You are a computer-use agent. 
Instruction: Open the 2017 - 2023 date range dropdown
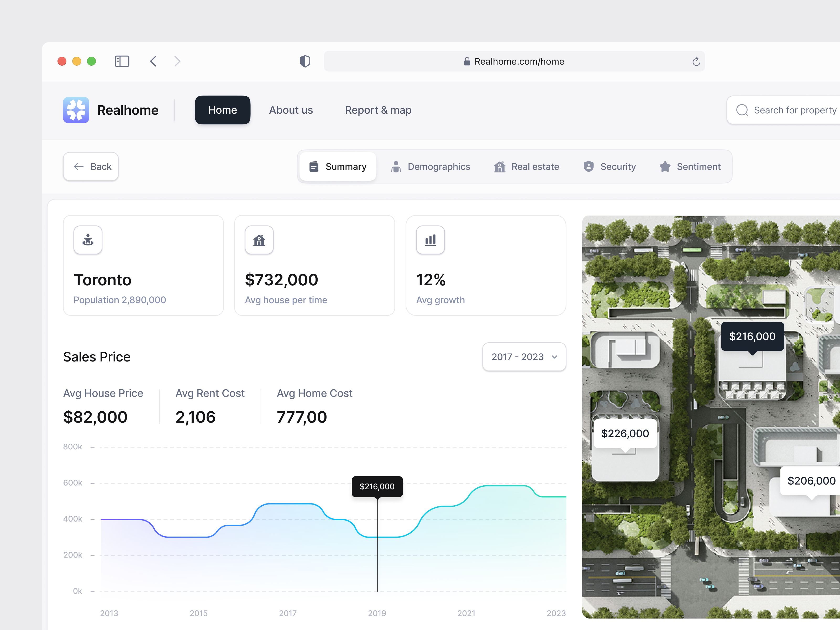click(524, 356)
